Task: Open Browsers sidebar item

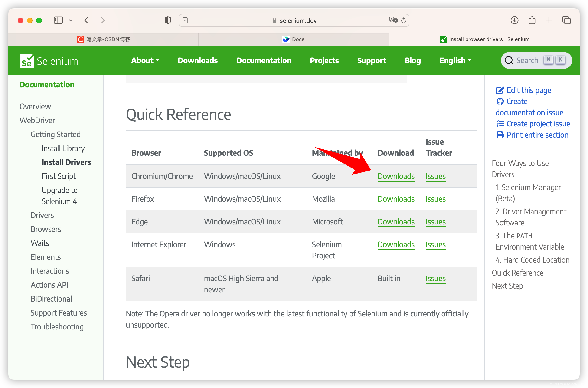Action: tap(46, 229)
